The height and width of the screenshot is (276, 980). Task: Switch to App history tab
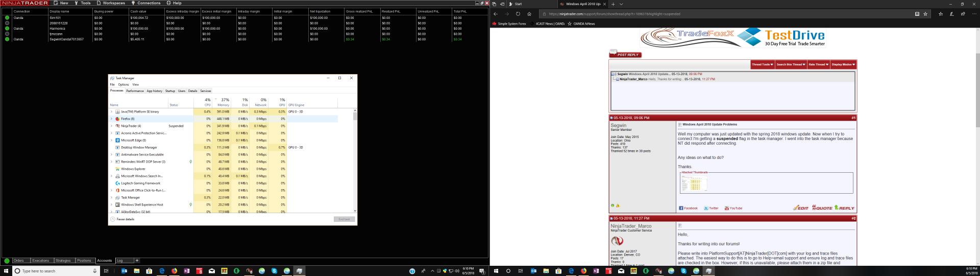[x=154, y=91]
